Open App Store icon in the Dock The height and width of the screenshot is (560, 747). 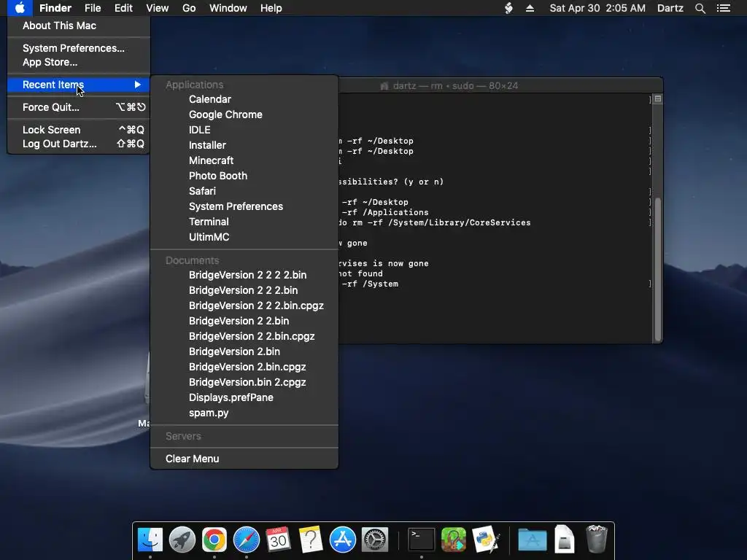pyautogui.click(x=343, y=540)
